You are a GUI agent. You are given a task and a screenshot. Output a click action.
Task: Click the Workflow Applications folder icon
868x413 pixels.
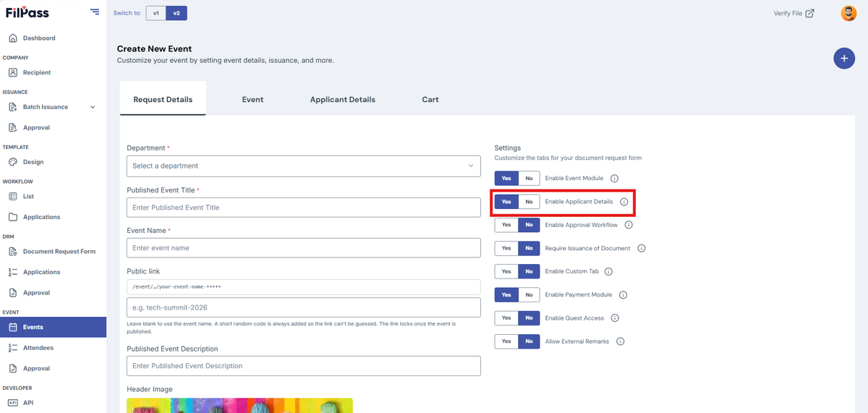click(13, 217)
